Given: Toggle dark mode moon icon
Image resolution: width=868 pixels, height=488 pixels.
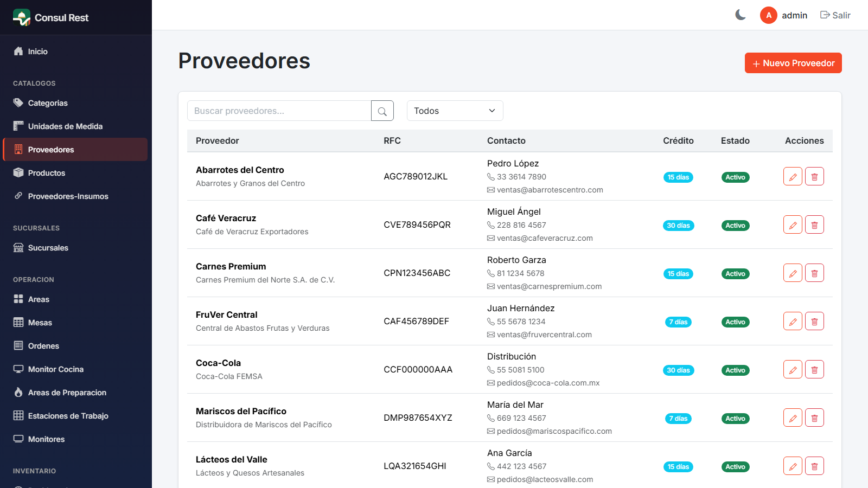Looking at the screenshot, I should (741, 15).
